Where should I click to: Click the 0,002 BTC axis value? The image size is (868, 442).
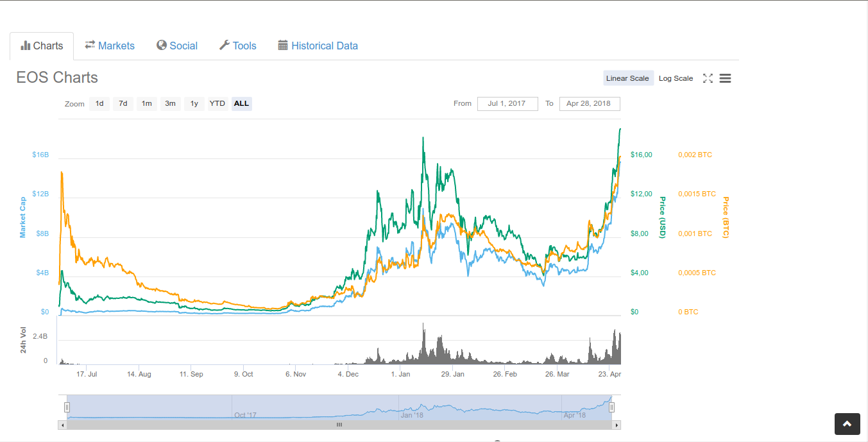[x=695, y=155]
